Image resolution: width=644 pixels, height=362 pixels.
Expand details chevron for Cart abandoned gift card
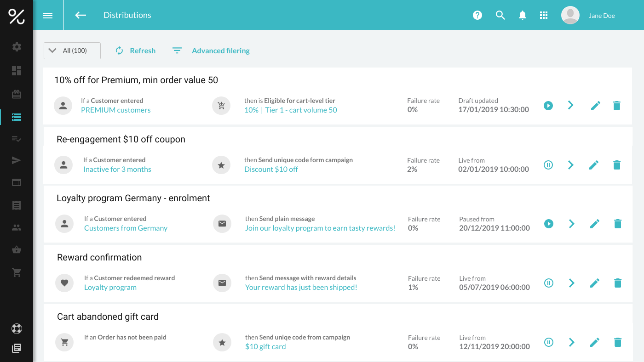[571, 342]
